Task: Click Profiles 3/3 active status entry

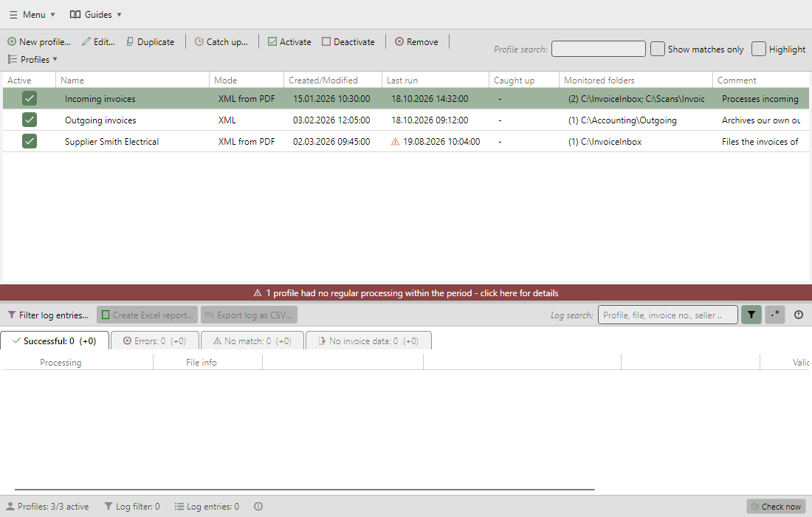Action: tap(47, 507)
